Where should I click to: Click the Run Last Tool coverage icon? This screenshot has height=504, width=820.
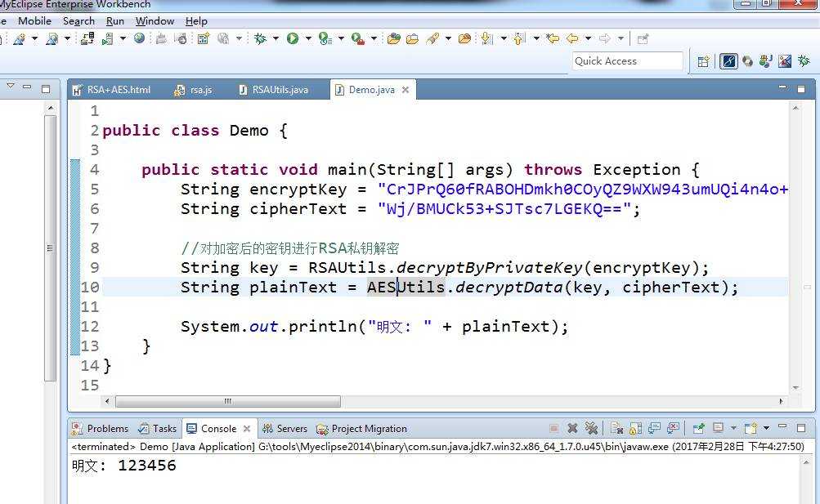tap(325, 38)
